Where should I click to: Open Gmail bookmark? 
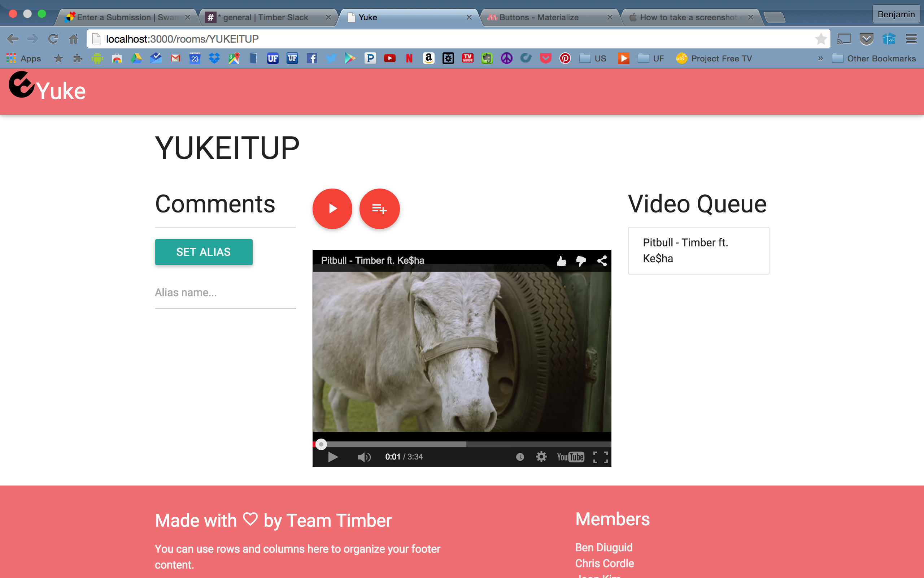[x=175, y=58]
